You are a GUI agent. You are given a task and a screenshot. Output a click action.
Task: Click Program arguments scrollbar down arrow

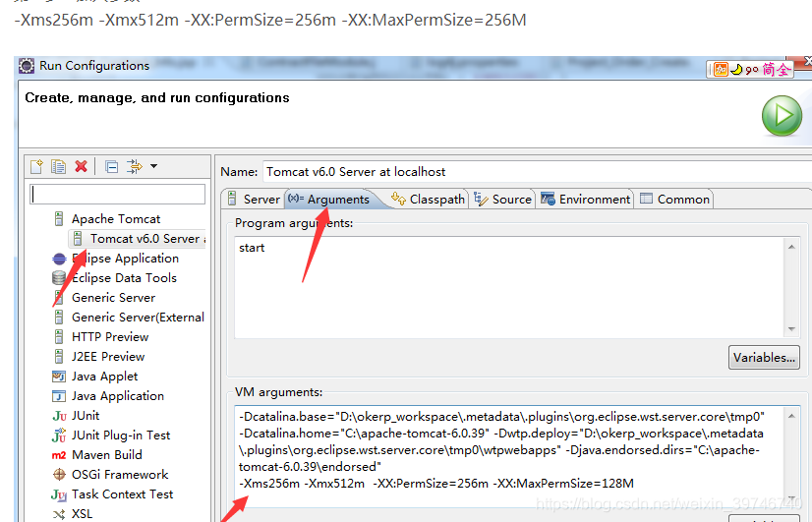[791, 329]
